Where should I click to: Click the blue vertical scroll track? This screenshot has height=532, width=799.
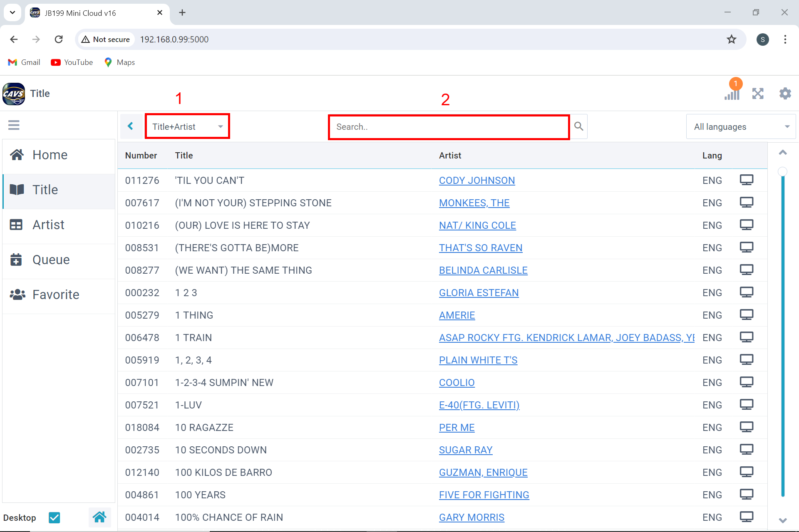click(x=783, y=336)
